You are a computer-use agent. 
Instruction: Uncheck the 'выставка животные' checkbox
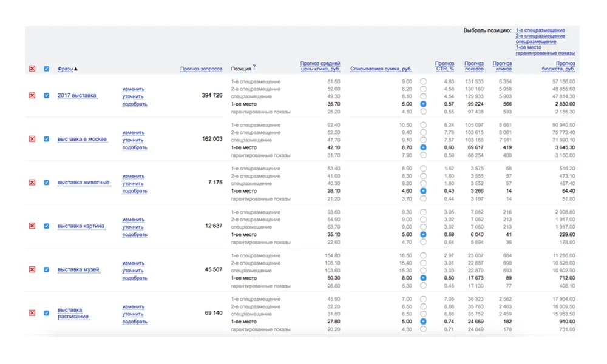coord(47,183)
